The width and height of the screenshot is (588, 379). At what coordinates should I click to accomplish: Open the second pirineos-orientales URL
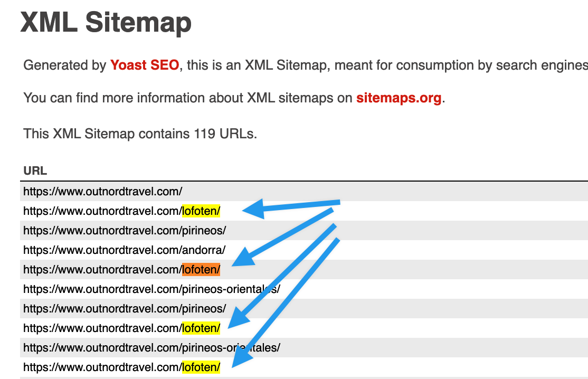tap(151, 347)
